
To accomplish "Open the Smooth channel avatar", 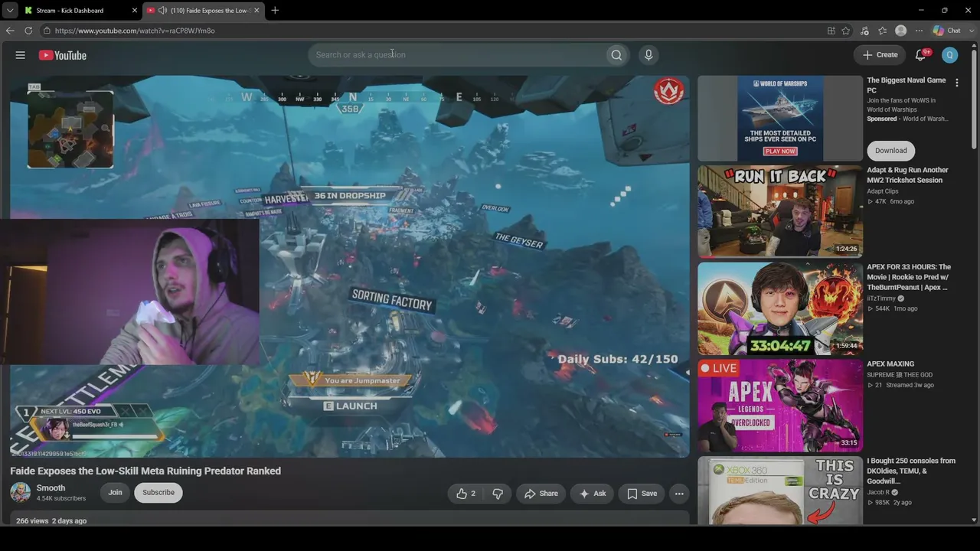I will [x=21, y=493].
